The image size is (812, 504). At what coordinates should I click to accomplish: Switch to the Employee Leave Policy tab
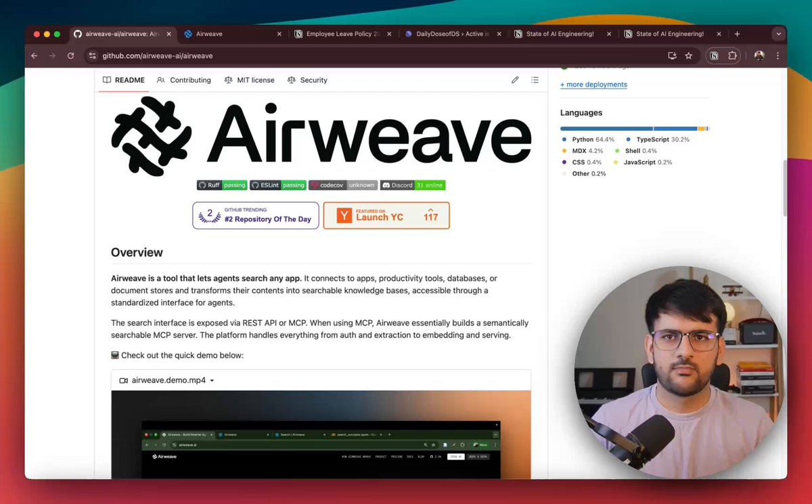pyautogui.click(x=343, y=34)
